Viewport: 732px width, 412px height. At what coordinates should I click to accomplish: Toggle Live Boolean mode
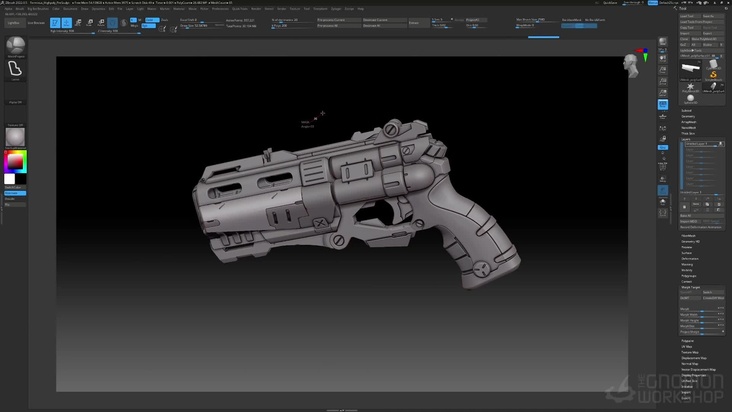tap(36, 22)
